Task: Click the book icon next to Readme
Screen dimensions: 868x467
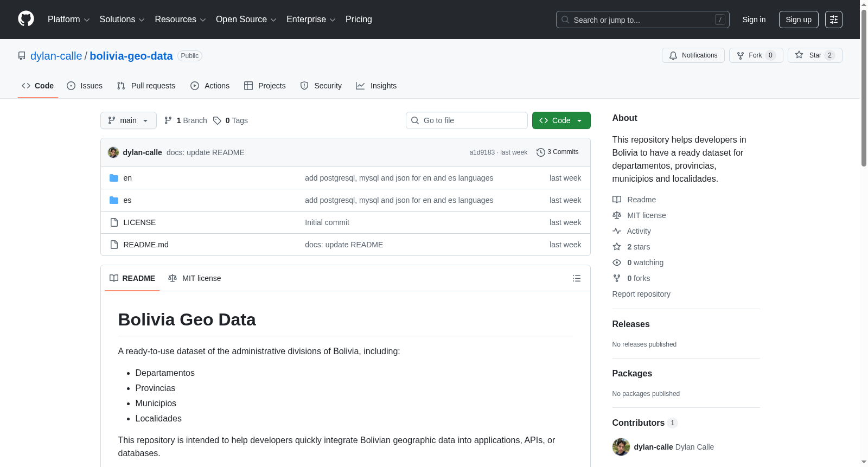Action: click(x=617, y=200)
